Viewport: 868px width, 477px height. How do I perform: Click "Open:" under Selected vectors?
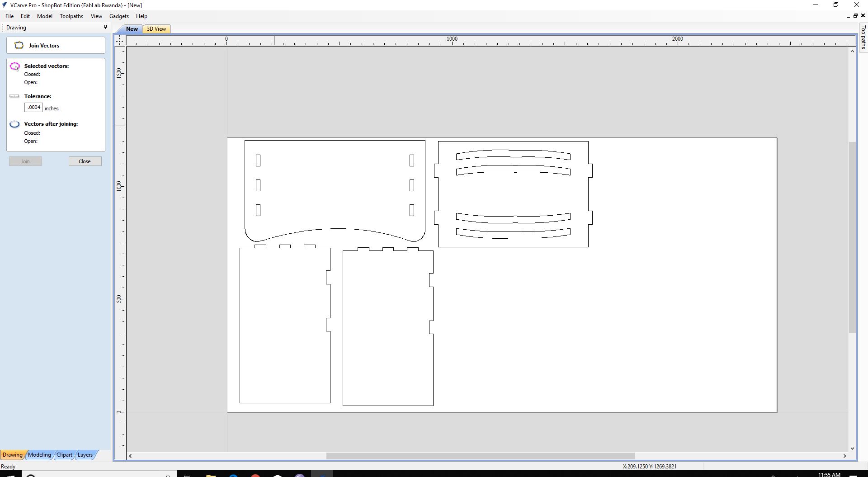(x=31, y=82)
